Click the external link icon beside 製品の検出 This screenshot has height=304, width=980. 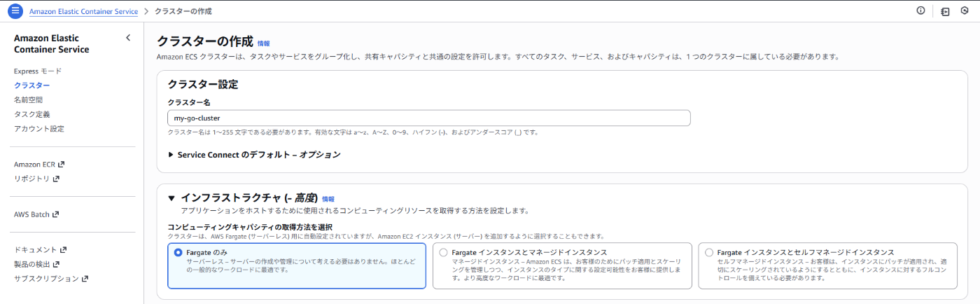click(56, 264)
